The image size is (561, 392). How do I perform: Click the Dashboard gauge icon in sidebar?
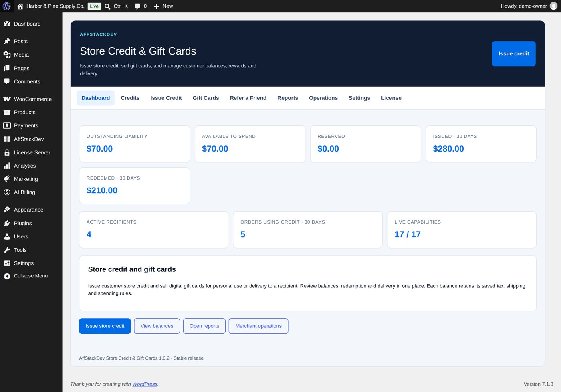[7, 24]
